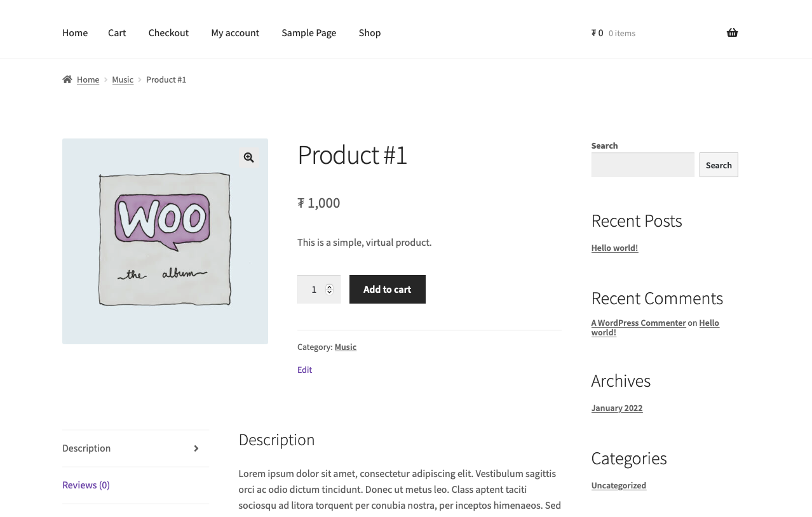This screenshot has width=812, height=517.
Task: Click the Categories heading
Action: pos(629,459)
